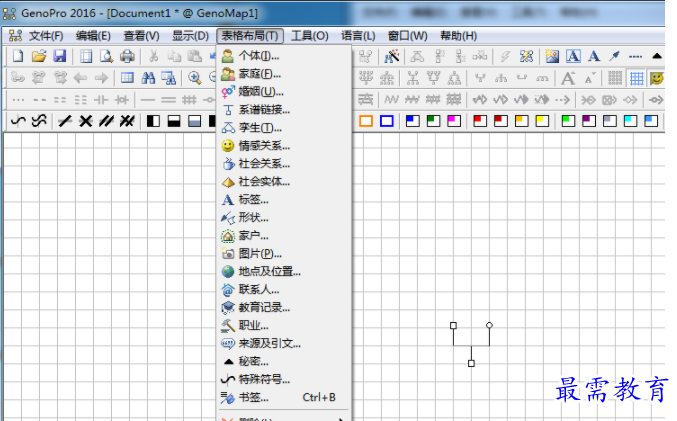This screenshot has height=421, width=677.
Task: Click the black triangle secret icon in toolbar
Action: coord(657,56)
